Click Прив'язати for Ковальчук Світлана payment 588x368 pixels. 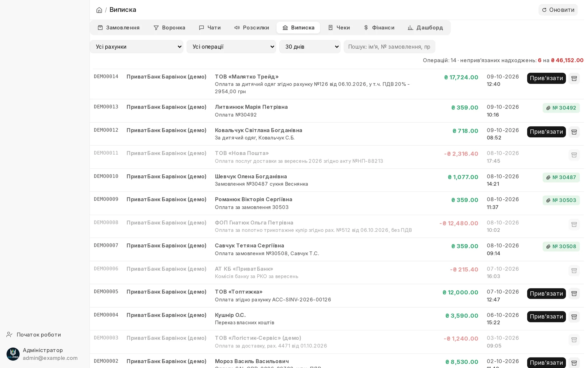[x=546, y=132]
